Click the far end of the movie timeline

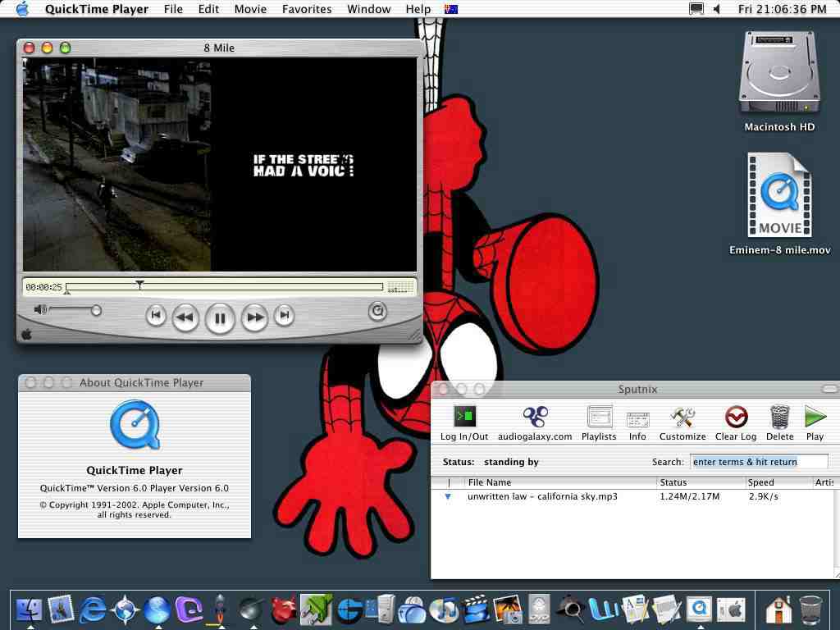point(381,287)
